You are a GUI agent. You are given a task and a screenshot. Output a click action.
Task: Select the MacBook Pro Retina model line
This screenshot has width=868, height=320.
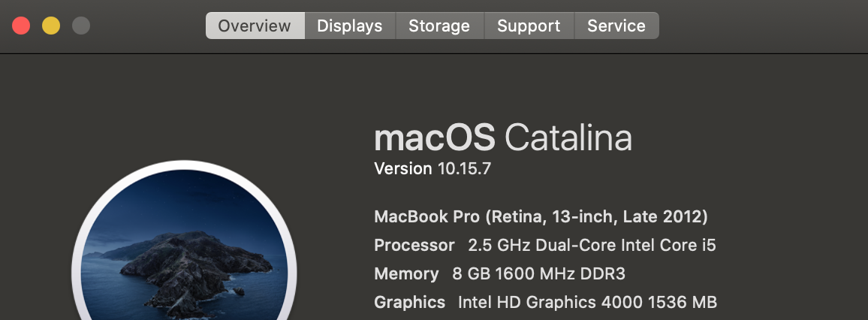[x=541, y=217]
